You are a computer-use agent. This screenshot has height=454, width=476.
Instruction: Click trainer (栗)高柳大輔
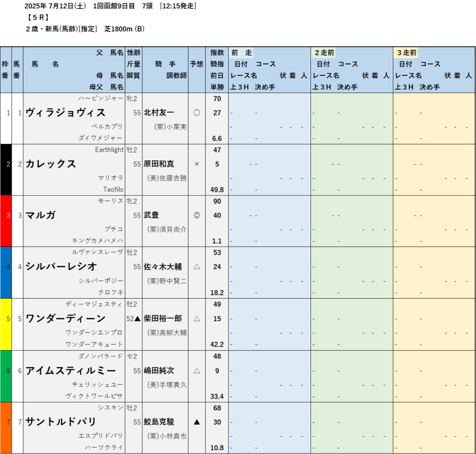167,333
